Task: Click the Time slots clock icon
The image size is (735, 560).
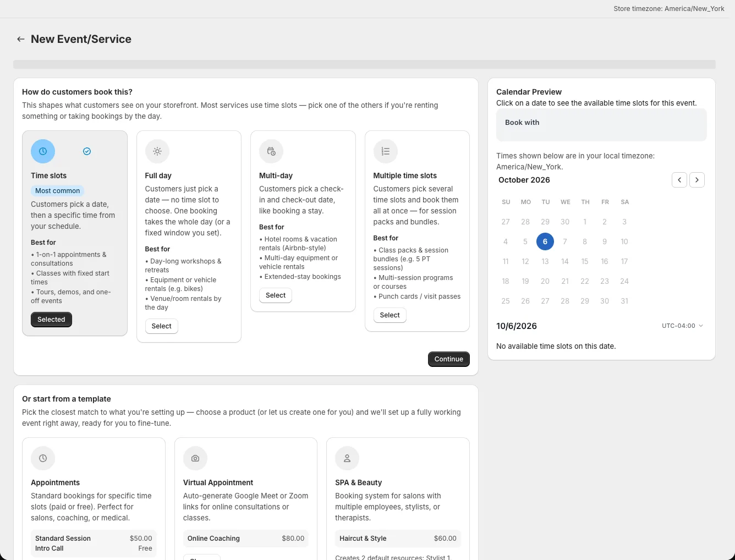Action: tap(43, 151)
